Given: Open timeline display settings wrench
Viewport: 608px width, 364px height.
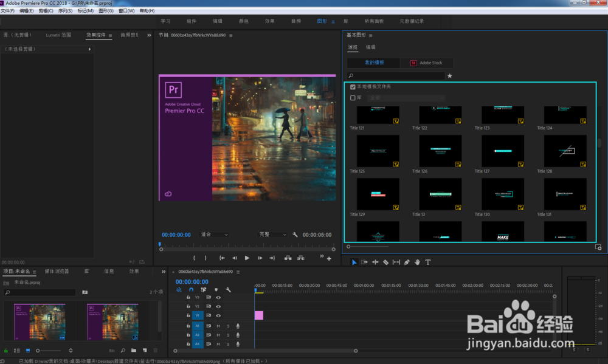Looking at the screenshot, I should (229, 290).
